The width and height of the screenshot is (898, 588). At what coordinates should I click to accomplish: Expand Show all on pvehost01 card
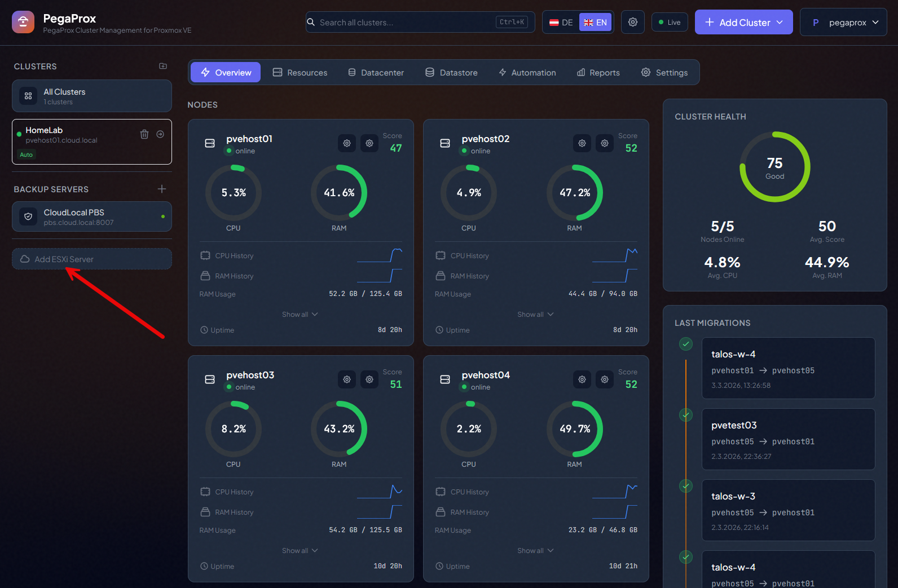click(x=300, y=314)
